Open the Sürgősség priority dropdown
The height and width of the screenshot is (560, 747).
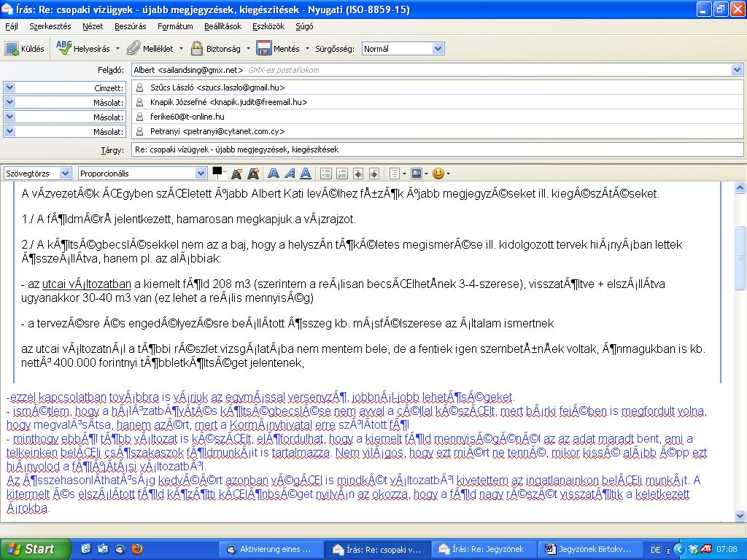coord(403,49)
